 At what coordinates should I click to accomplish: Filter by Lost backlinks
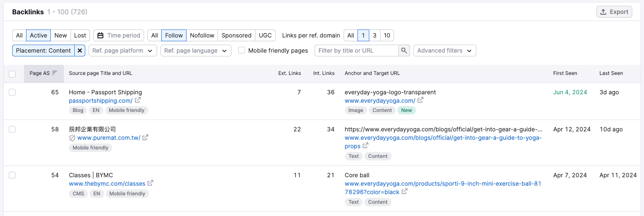point(80,35)
